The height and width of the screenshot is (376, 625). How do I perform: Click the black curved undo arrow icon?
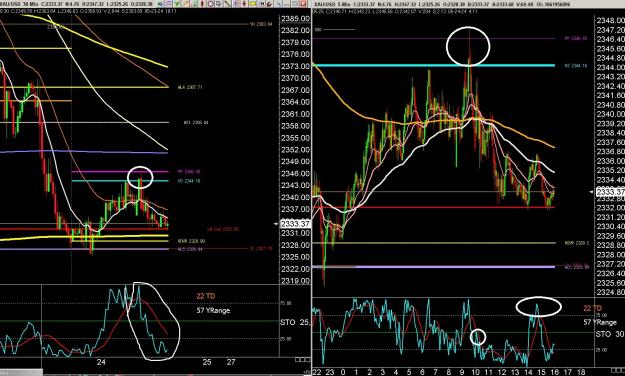pyautogui.click(x=269, y=4)
